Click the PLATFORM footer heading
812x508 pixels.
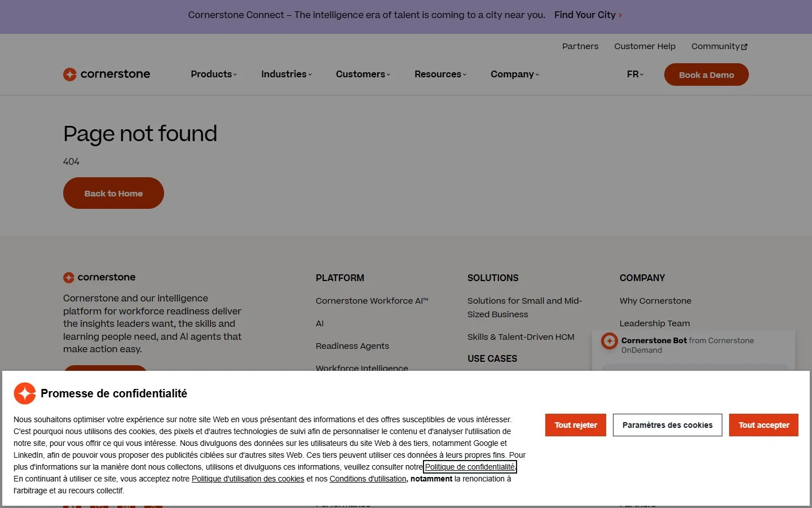coord(340,278)
